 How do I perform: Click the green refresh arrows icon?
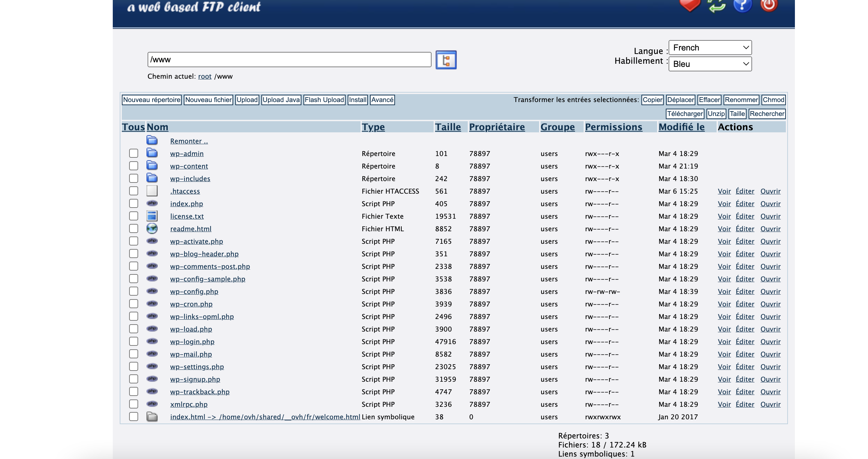(x=716, y=6)
